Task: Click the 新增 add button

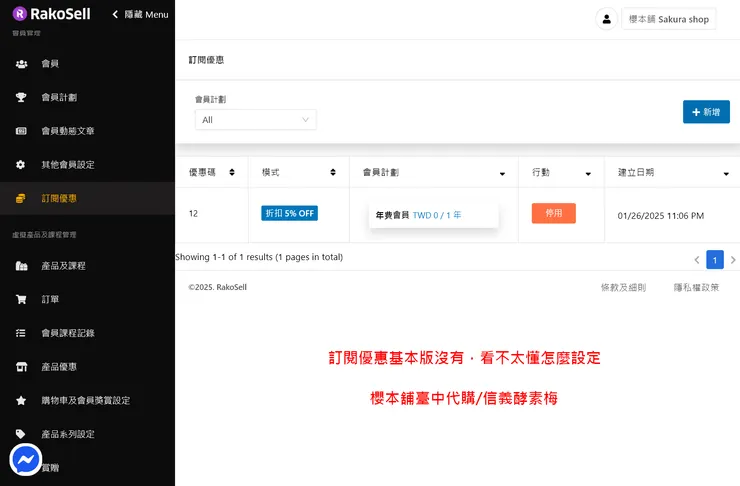Action: [706, 112]
